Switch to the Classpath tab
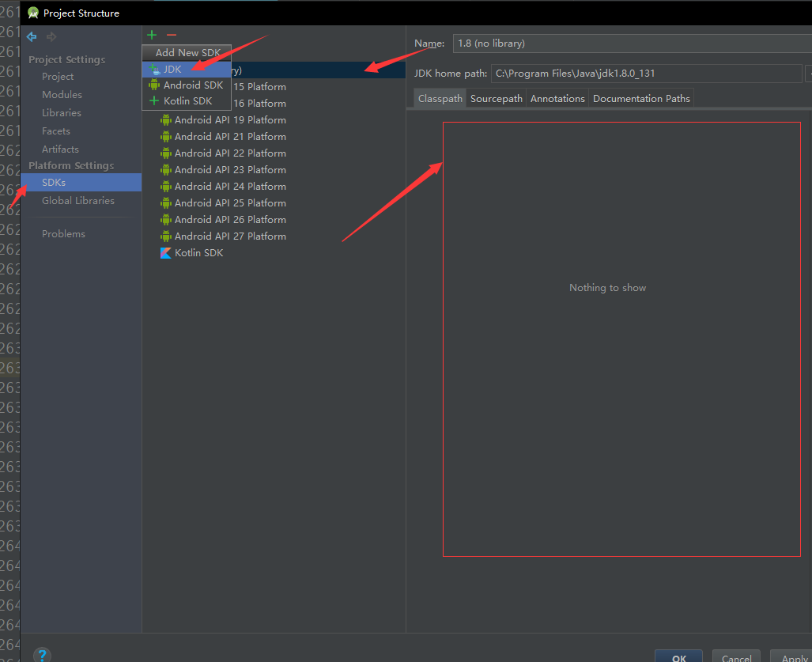 point(440,98)
